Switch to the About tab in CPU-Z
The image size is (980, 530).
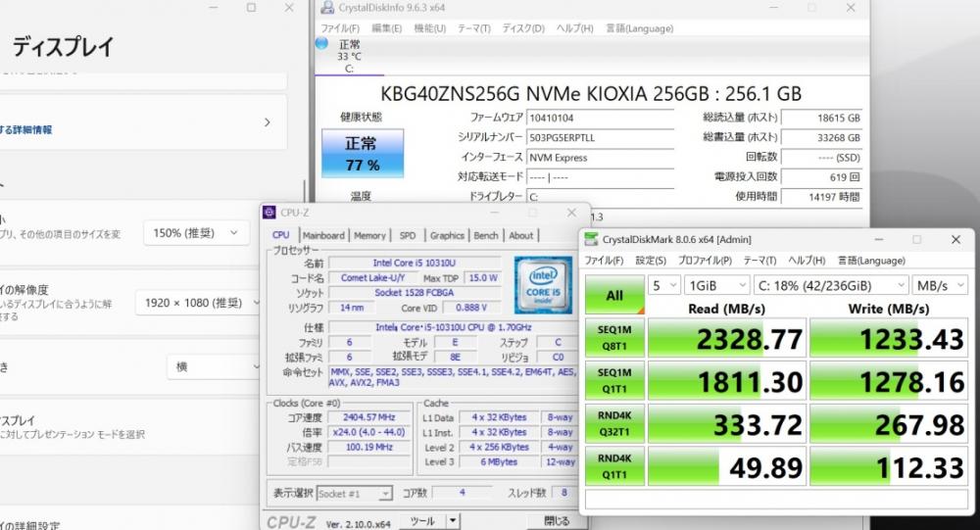click(x=521, y=235)
